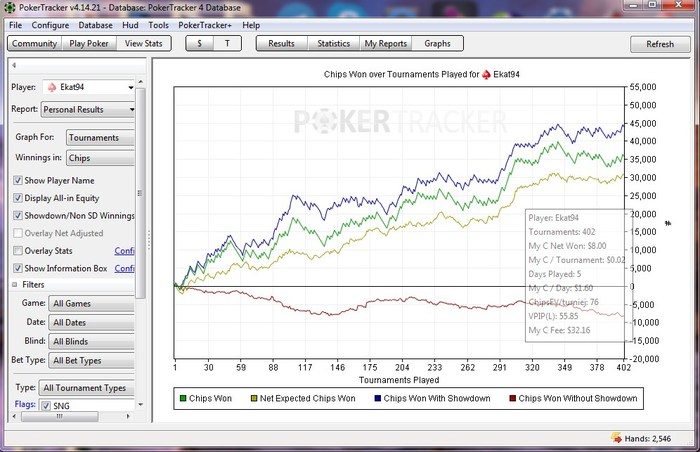The image size is (700, 452).
Task: Select the View Stats tab
Action: tap(143, 43)
